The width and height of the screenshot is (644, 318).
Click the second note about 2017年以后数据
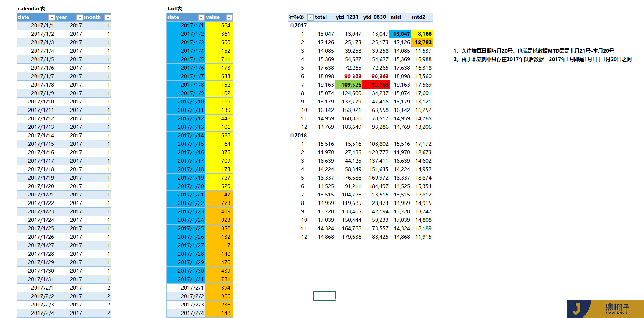click(x=542, y=59)
